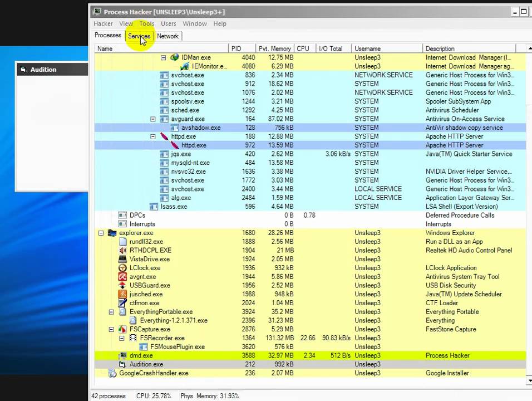
Task: Collapse the explorer.exe tree node
Action: coord(101,233)
